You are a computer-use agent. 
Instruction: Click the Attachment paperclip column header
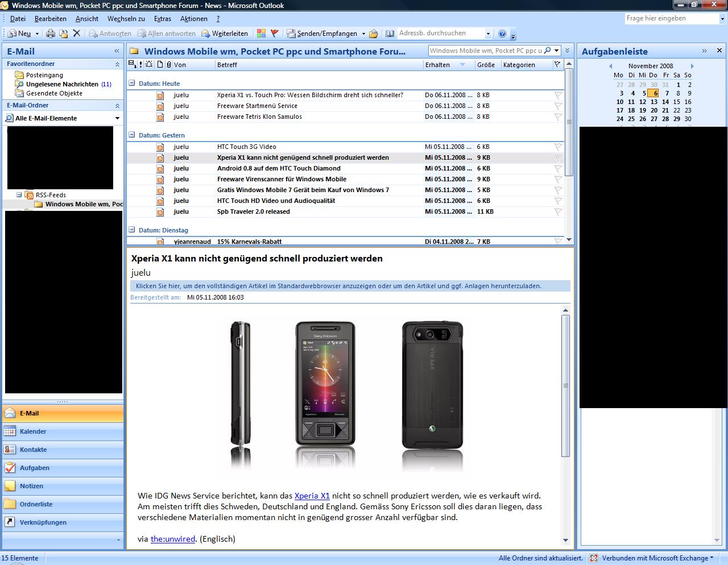(x=169, y=65)
